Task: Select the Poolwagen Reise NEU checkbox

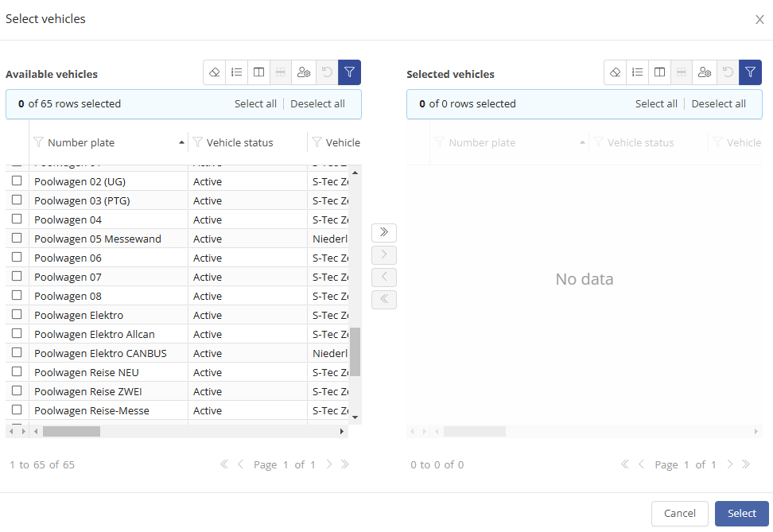Action: coord(17,371)
